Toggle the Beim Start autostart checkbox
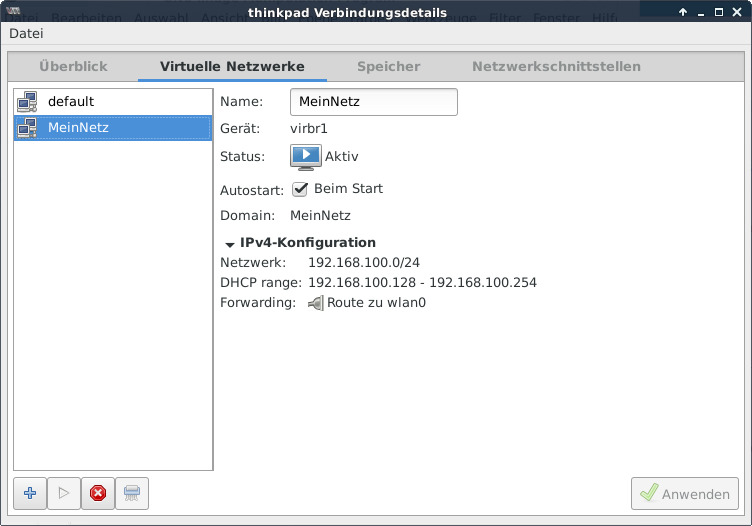Viewport: 752px width, 526px height. coord(300,189)
